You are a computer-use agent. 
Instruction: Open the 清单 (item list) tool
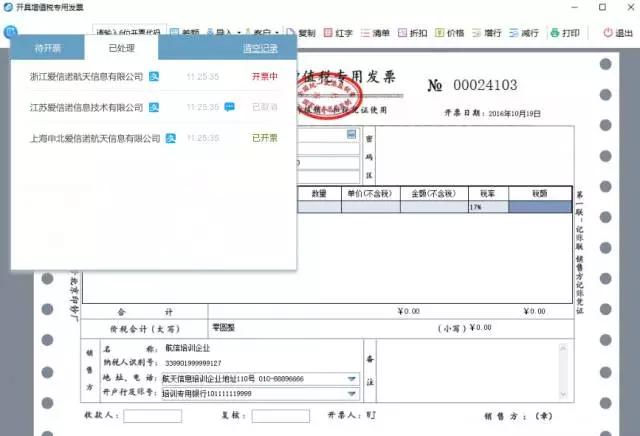(x=376, y=33)
